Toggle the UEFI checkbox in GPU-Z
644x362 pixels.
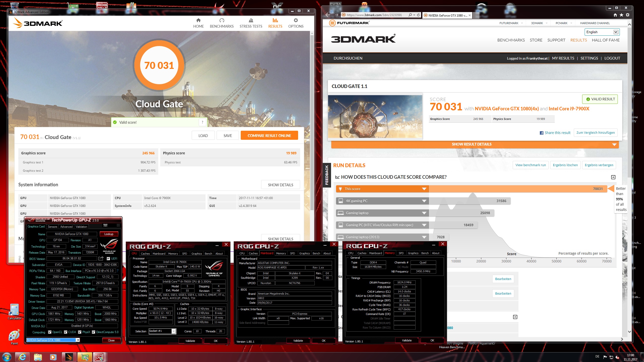coord(108,258)
